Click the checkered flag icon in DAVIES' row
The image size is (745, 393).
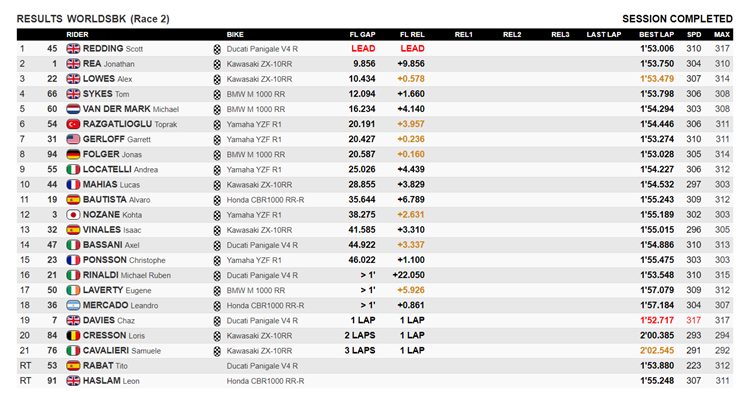point(217,320)
